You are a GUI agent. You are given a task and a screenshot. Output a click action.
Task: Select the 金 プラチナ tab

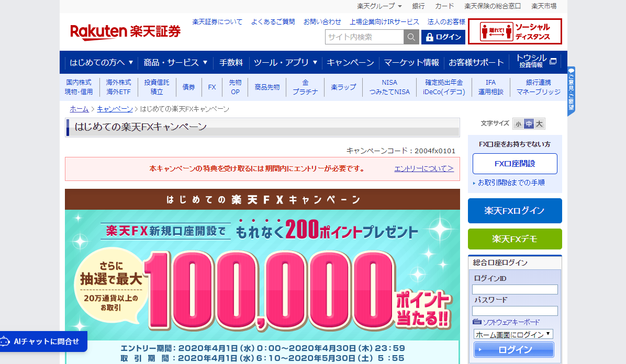(x=306, y=87)
